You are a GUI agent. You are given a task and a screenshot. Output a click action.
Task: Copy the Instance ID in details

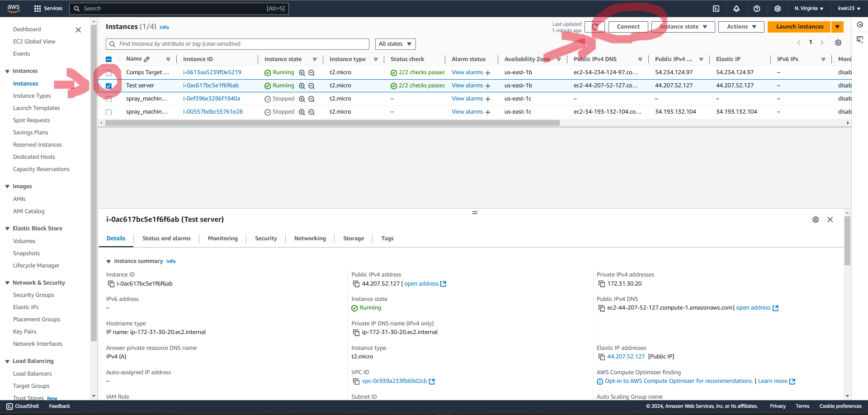tap(111, 284)
